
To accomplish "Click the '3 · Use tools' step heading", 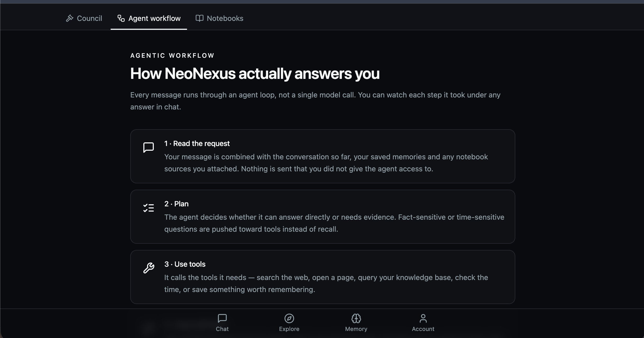I will [x=185, y=264].
